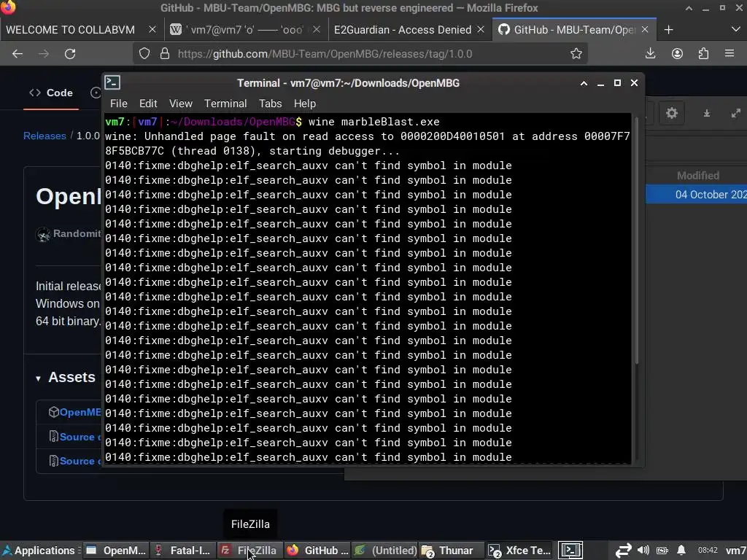Image resolution: width=747 pixels, height=560 pixels.
Task: Collapse the Assets section triangle
Action: pyautogui.click(x=38, y=378)
